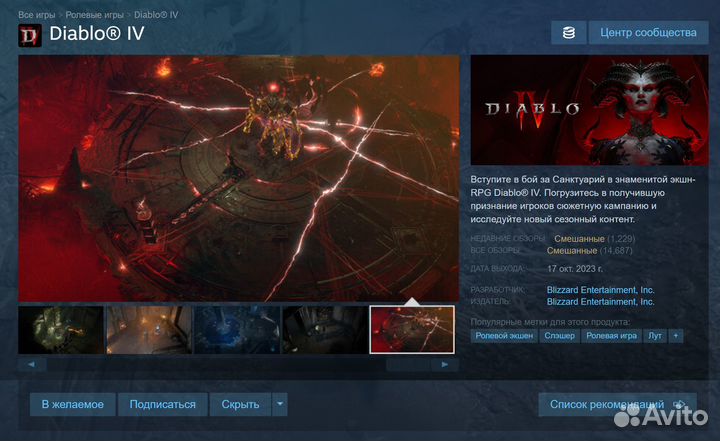
Task: Select the Лут tag
Action: tap(655, 336)
